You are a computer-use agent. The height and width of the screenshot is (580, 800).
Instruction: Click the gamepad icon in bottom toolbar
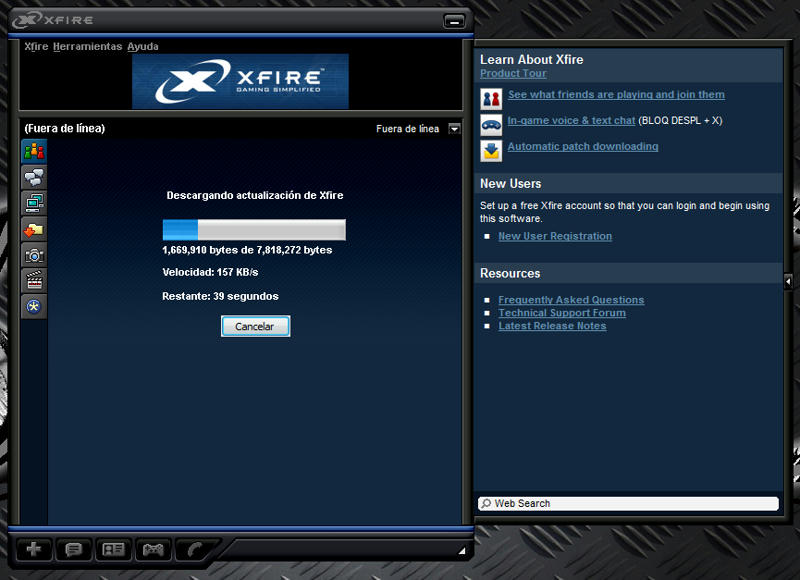pos(153,549)
